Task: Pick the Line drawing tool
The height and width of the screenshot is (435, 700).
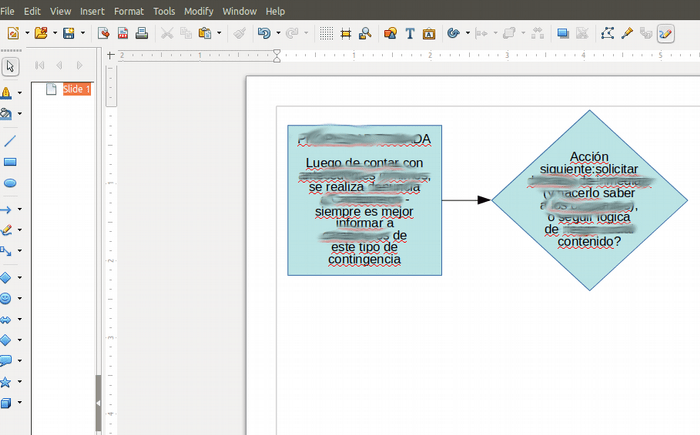Action: (10, 140)
